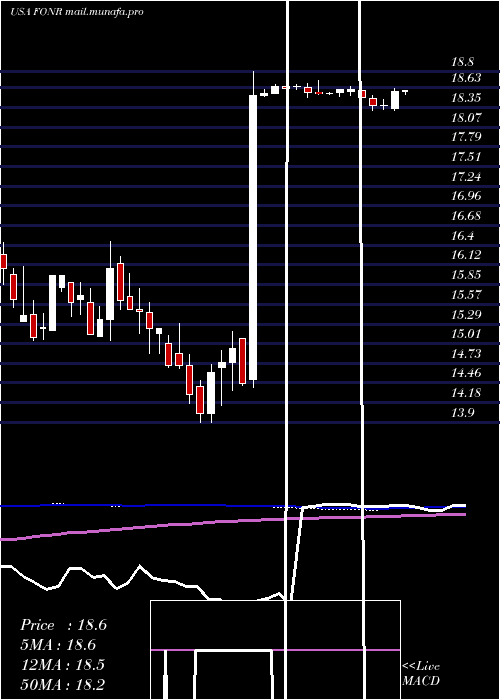Click the '<<Live MACD' label
500x700 pixels.
point(421,674)
